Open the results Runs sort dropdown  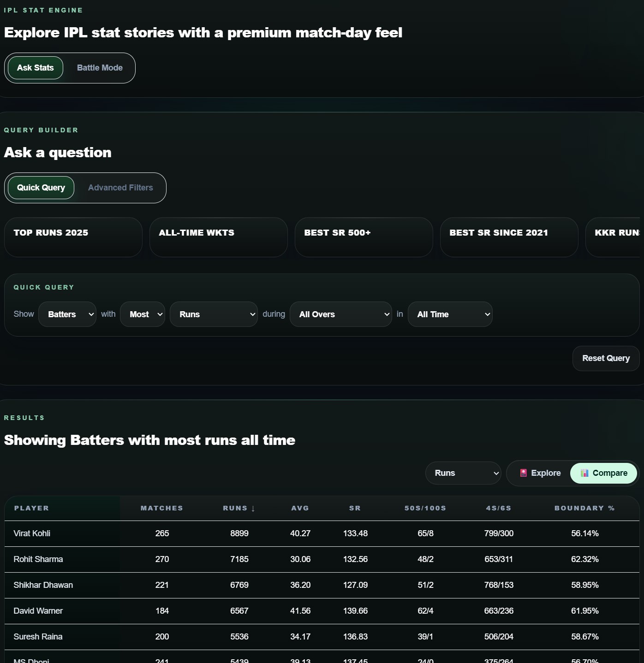[x=463, y=473]
